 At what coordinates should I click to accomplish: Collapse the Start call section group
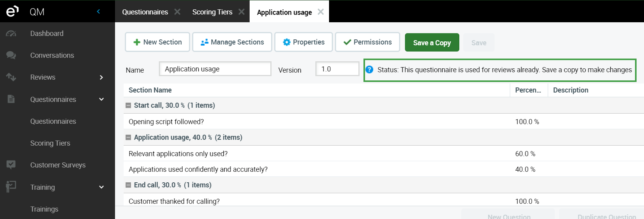(128, 105)
